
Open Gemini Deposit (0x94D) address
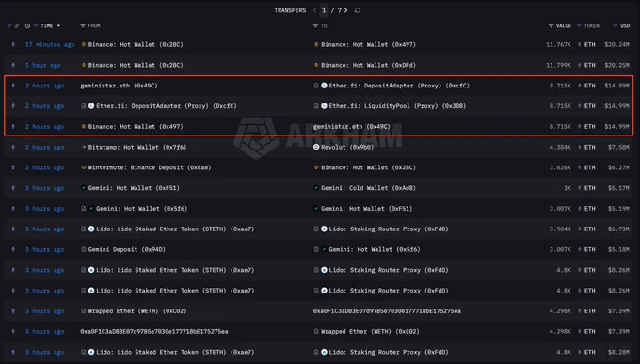click(126, 249)
